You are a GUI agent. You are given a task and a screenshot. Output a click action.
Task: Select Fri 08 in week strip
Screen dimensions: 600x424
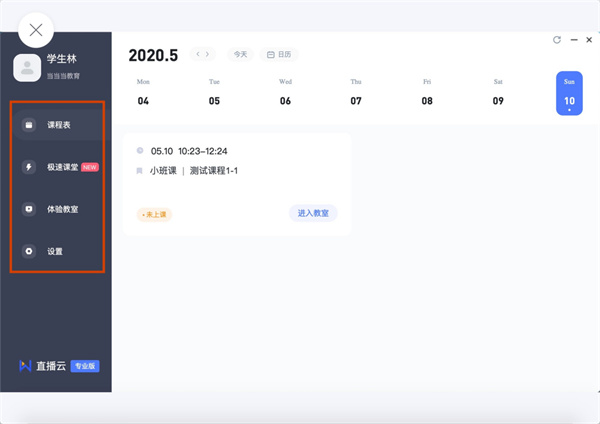click(x=427, y=93)
